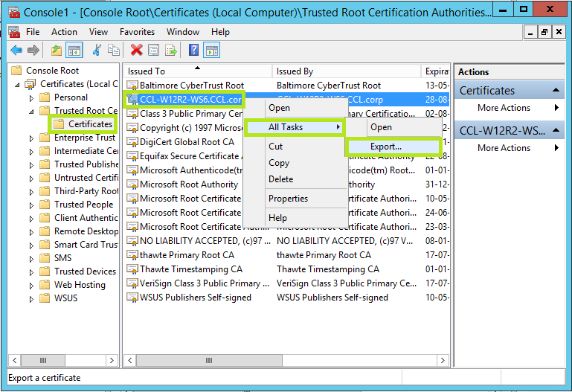Open the Favorites menu

tap(137, 32)
